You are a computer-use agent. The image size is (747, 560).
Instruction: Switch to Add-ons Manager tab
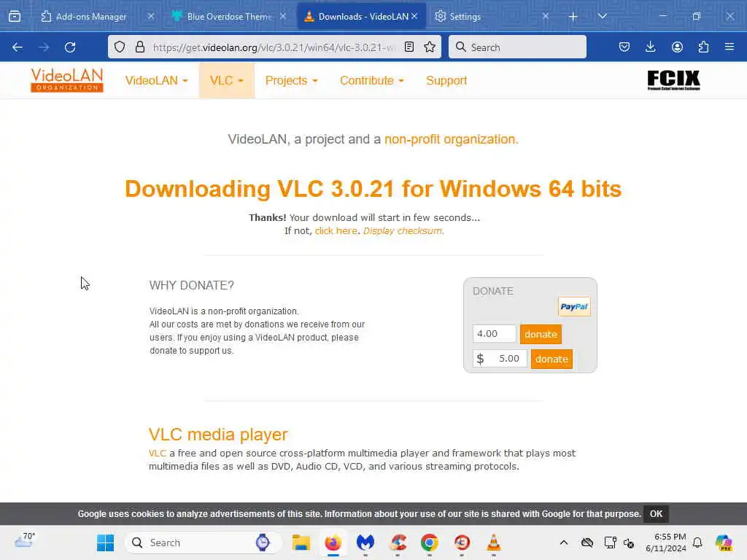(x=90, y=17)
